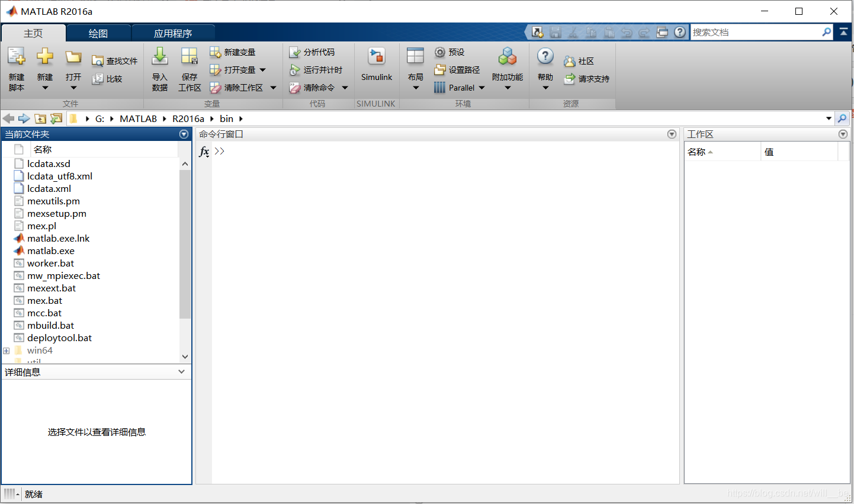
Task: Click the Open (打开) folder icon
Action: pos(73,57)
